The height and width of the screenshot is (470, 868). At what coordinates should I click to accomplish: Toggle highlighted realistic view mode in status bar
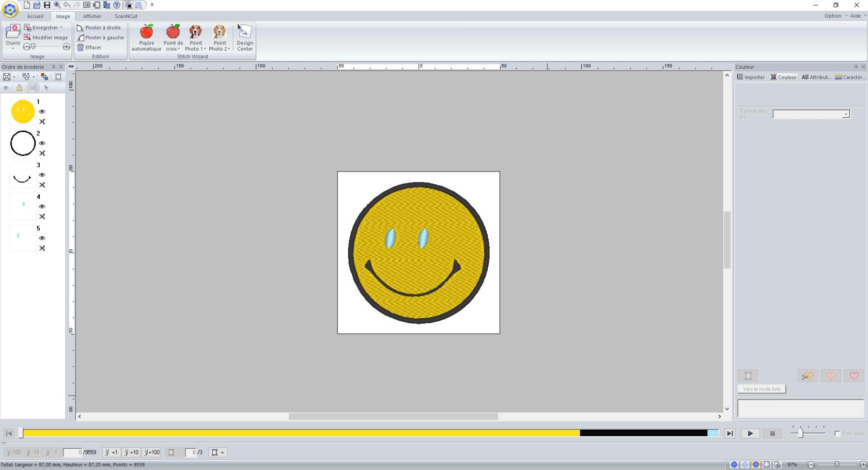click(756, 465)
